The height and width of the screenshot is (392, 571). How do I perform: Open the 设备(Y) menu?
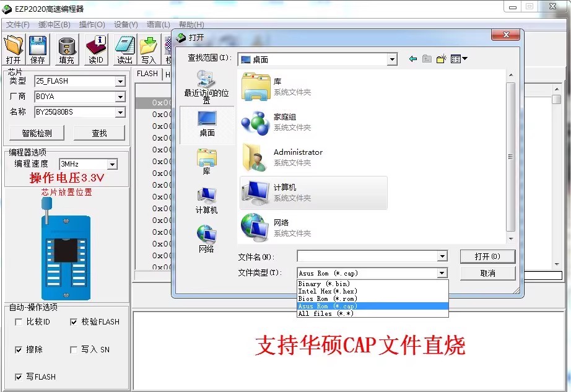[x=126, y=25]
